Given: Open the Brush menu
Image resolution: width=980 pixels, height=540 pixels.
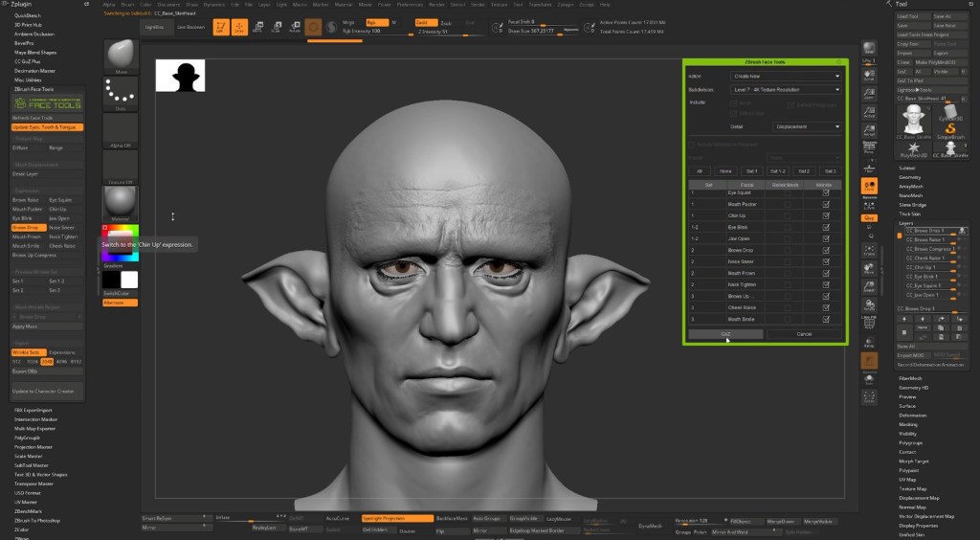Looking at the screenshot, I should click(x=127, y=5).
